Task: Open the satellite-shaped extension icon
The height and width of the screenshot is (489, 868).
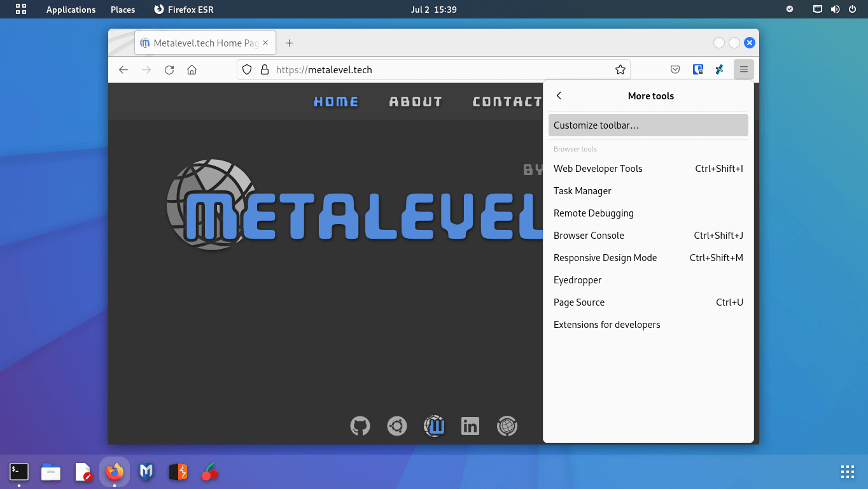Action: (x=720, y=70)
